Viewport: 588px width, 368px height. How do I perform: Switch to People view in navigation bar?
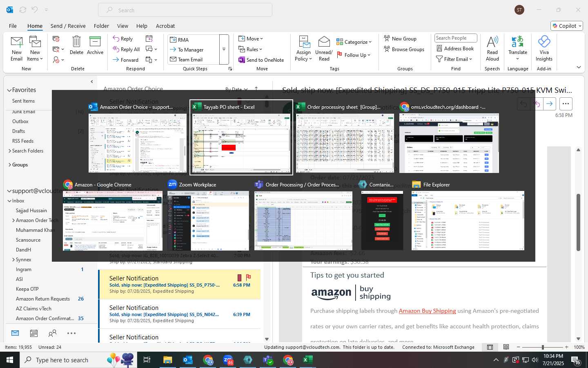click(x=52, y=333)
